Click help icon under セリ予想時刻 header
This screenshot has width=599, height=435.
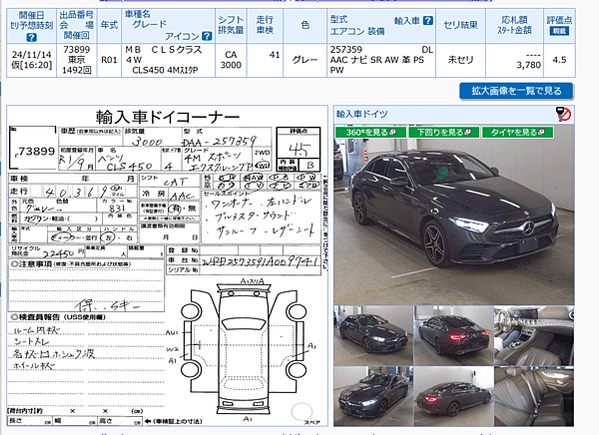(x=32, y=37)
